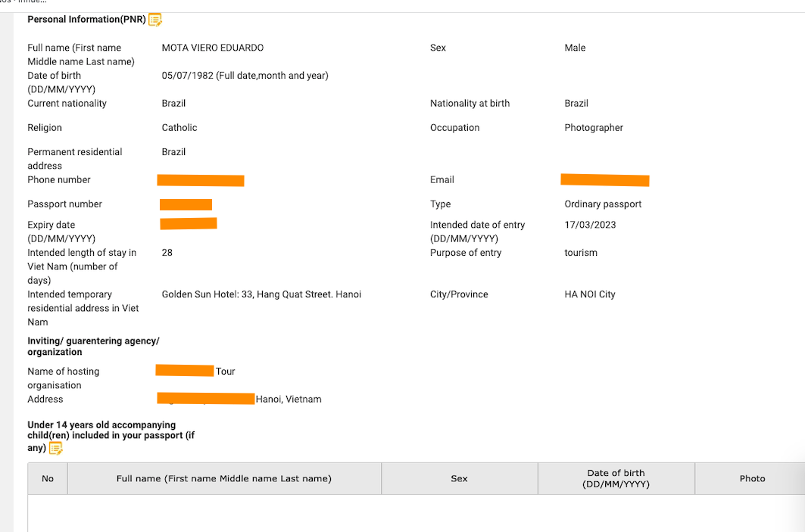Click the date of birth value 05/07/1982
This screenshot has width=805, height=532.
(187, 76)
